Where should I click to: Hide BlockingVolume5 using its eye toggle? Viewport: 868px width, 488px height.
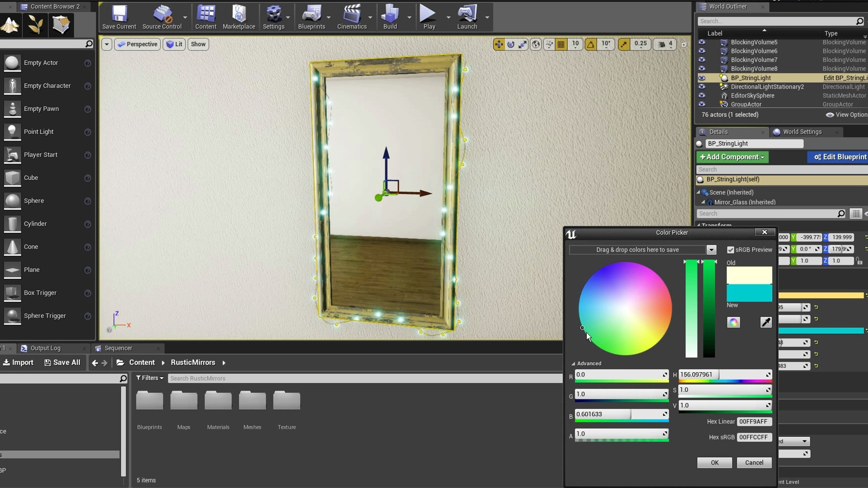pos(703,42)
